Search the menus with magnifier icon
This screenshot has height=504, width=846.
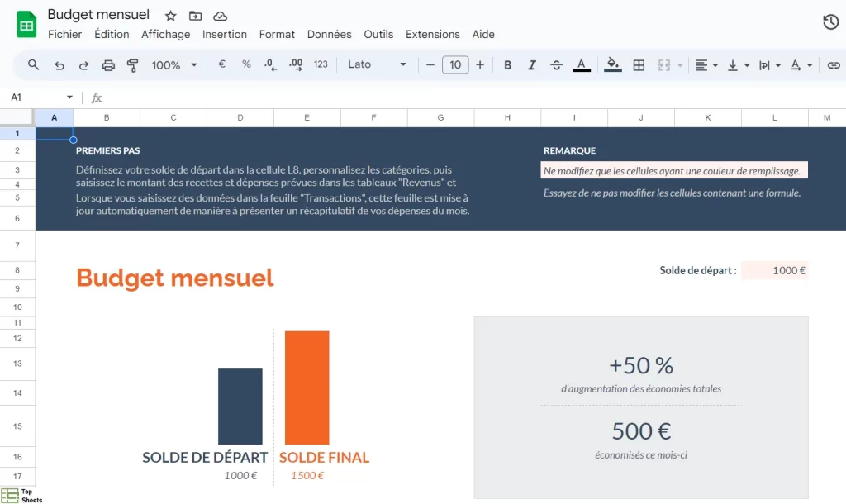33,64
